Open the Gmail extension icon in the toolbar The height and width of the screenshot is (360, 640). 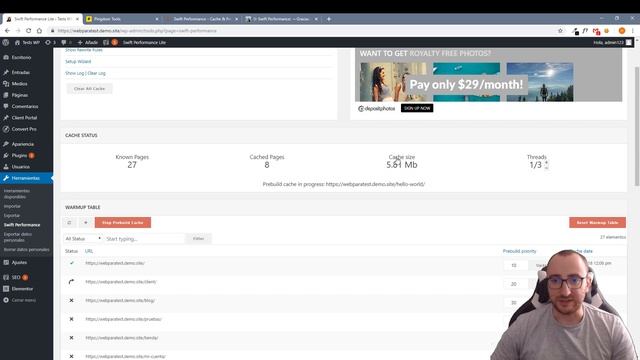click(x=596, y=31)
